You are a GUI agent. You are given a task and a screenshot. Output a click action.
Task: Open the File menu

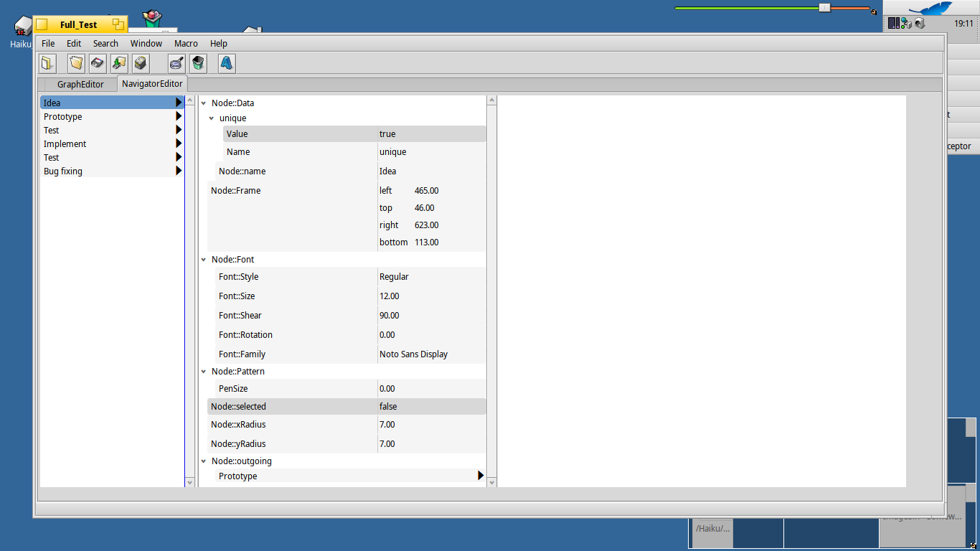(x=48, y=44)
